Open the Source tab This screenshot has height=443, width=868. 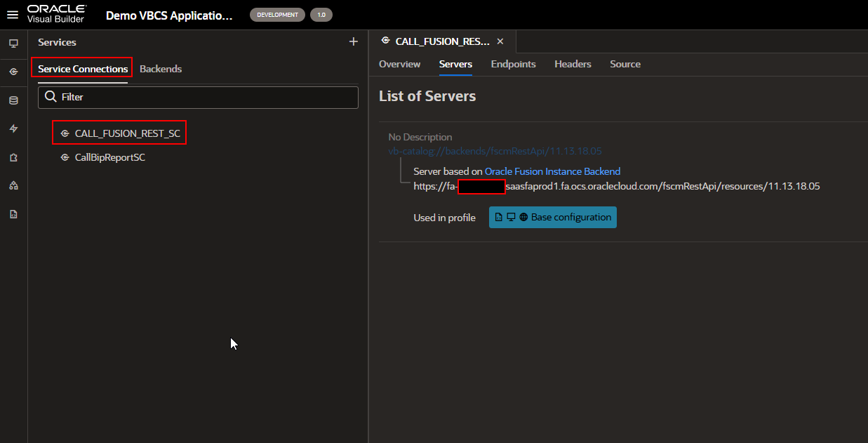[625, 64]
